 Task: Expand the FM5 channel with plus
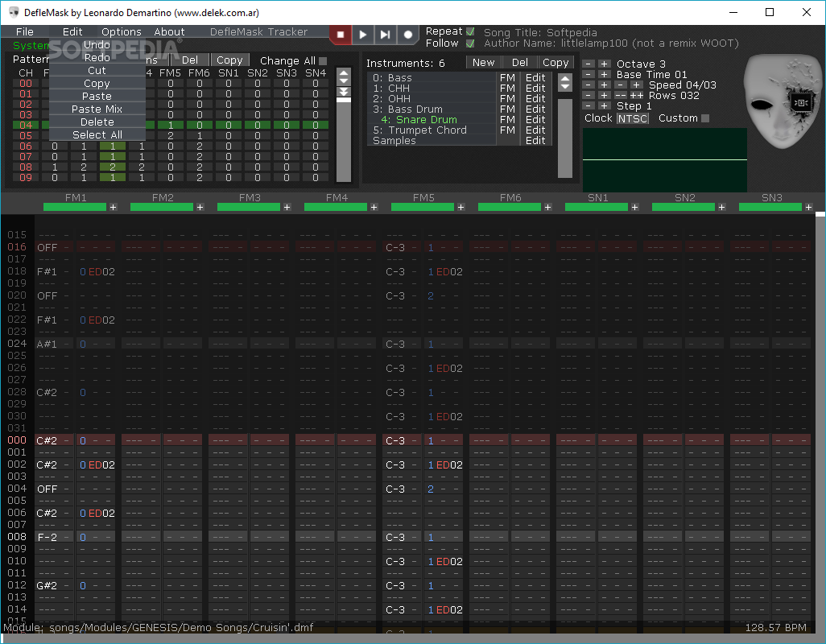coord(460,208)
